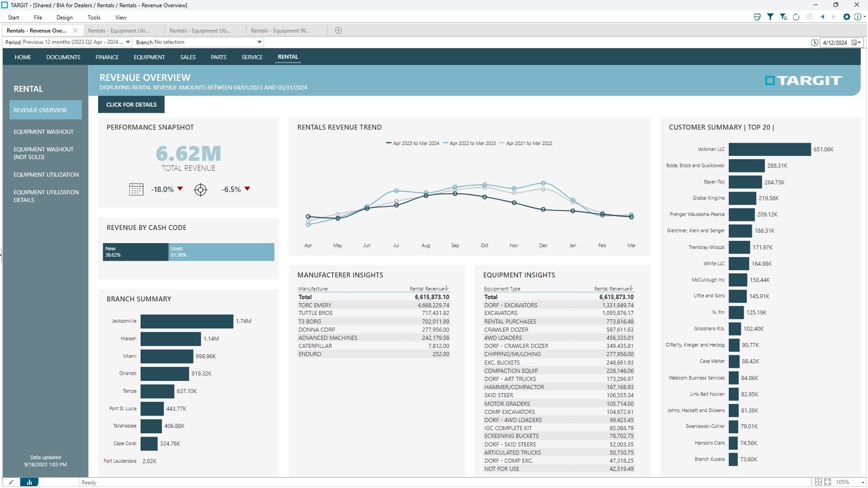The image size is (868, 488).
Task: Expand the arrow next to the info icon
Action: (864, 17)
